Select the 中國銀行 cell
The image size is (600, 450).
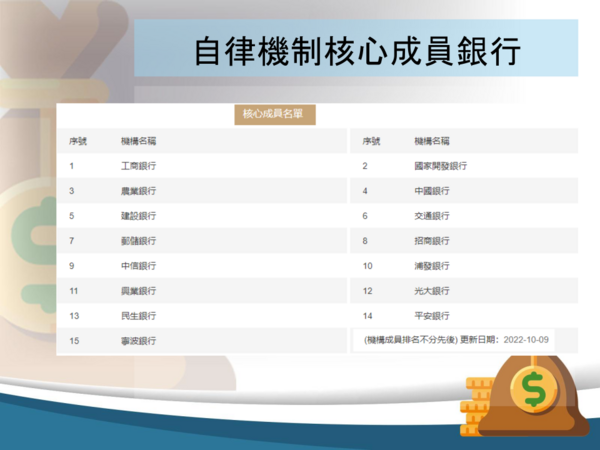tap(432, 191)
